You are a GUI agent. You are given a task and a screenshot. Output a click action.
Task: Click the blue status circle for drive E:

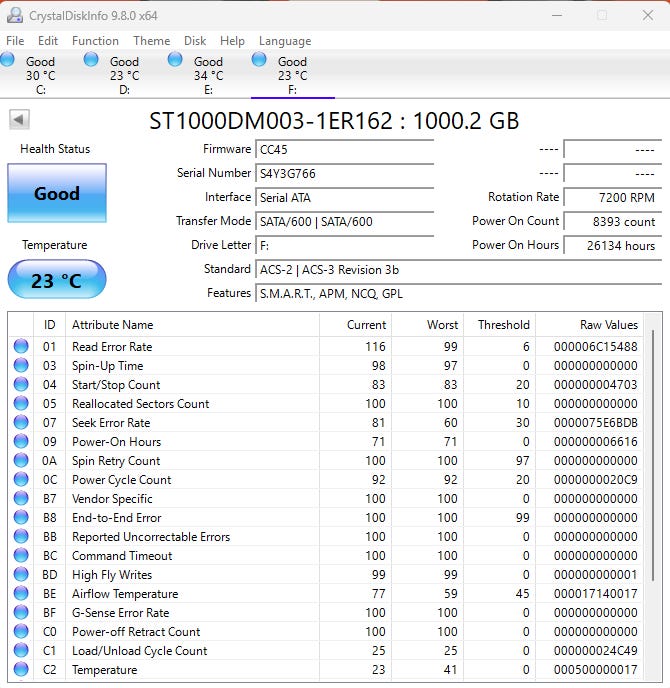click(x=175, y=59)
